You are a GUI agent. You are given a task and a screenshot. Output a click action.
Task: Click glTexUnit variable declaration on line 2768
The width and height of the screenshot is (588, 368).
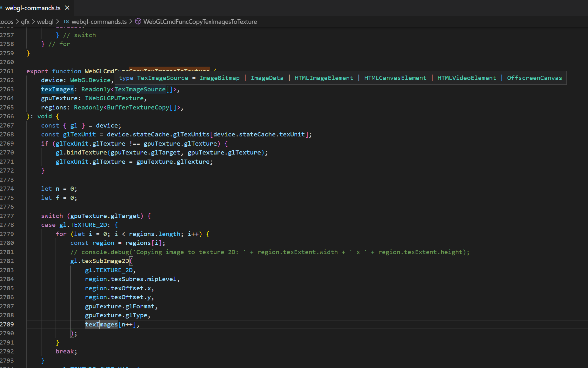tap(79, 135)
